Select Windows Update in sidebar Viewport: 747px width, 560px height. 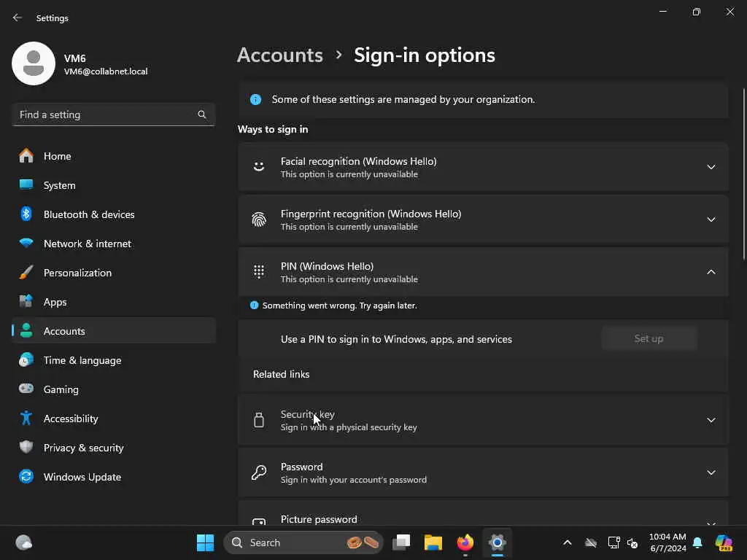[x=114, y=477]
